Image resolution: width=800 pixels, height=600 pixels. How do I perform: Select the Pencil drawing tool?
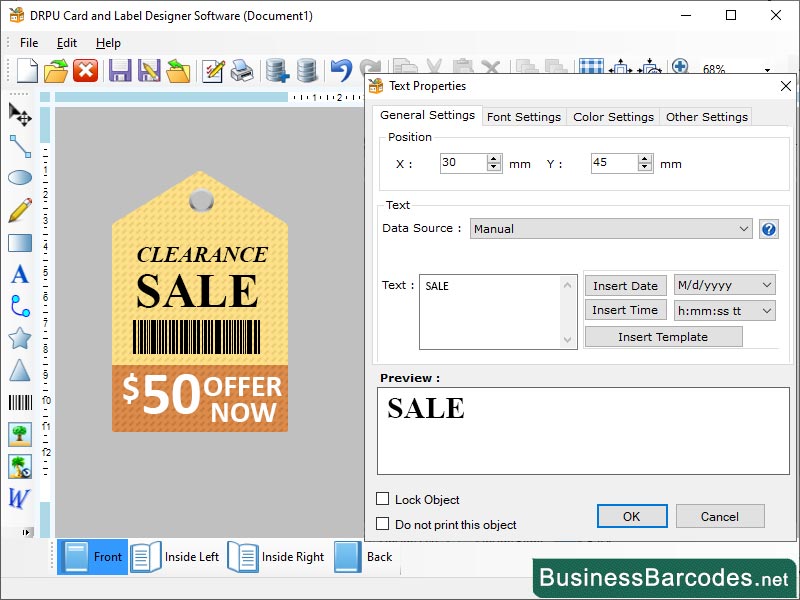point(20,210)
